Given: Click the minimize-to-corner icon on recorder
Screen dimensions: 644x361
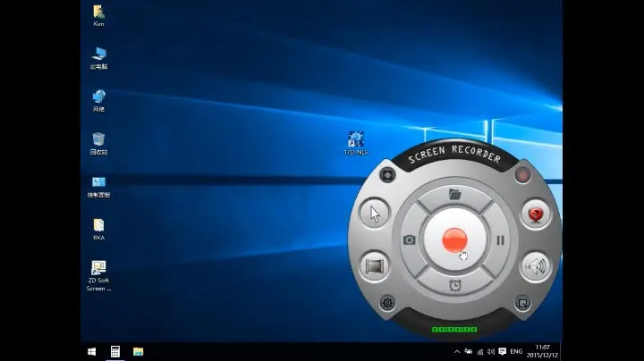Looking at the screenshot, I should tap(522, 304).
